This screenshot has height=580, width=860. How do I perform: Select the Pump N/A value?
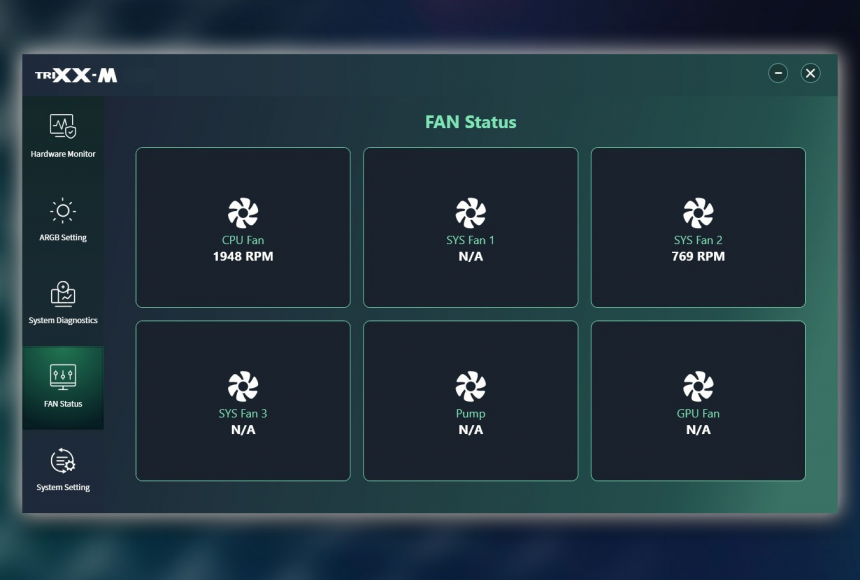click(x=470, y=430)
